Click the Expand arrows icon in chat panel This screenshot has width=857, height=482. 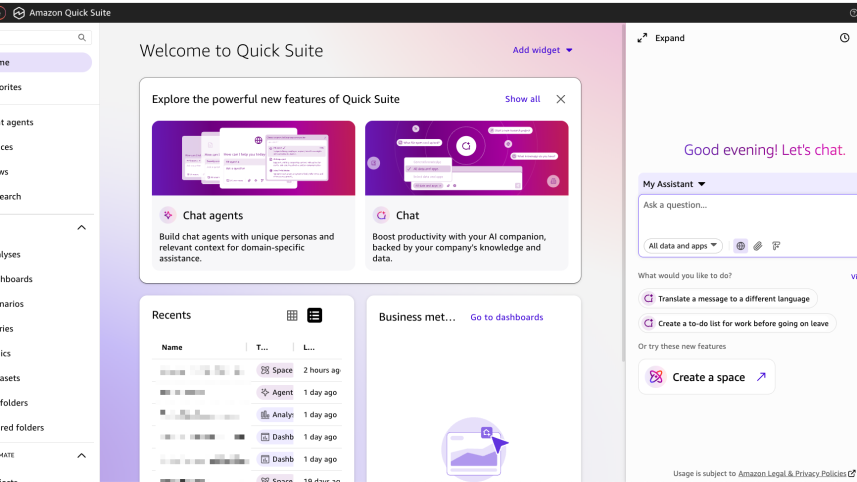click(642, 38)
